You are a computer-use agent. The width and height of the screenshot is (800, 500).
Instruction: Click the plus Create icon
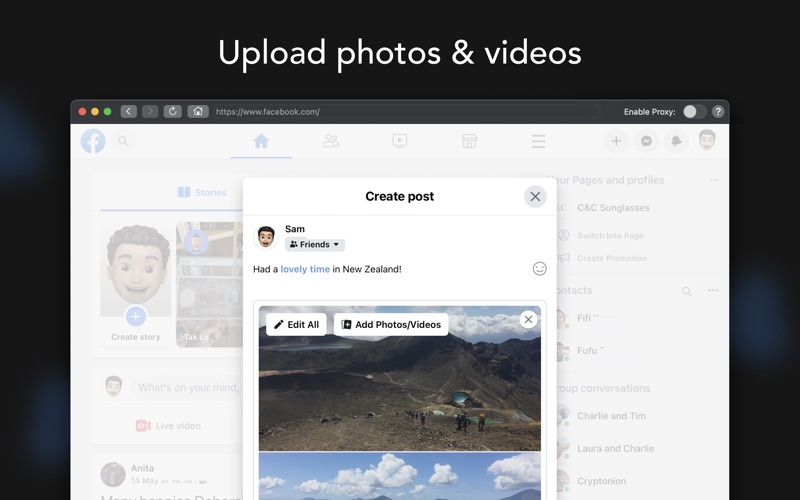coord(616,141)
